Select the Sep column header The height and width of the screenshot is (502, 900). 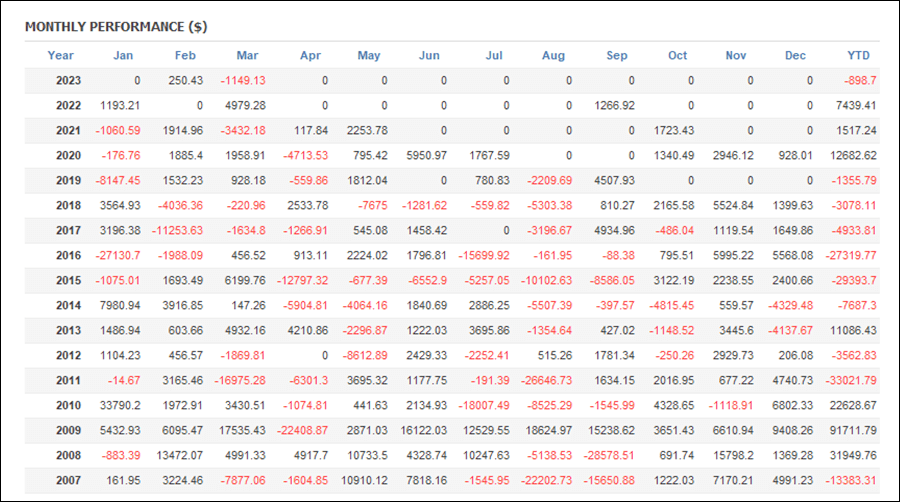coord(617,55)
